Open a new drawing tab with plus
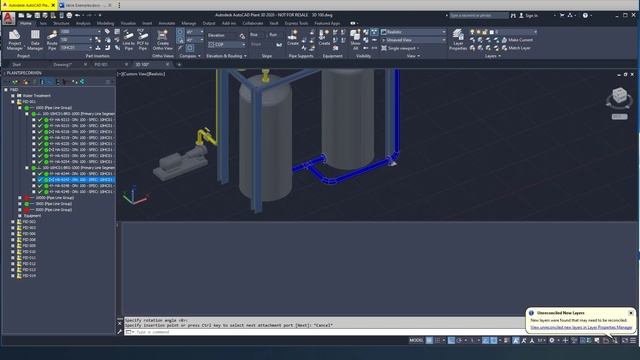 coord(179,64)
